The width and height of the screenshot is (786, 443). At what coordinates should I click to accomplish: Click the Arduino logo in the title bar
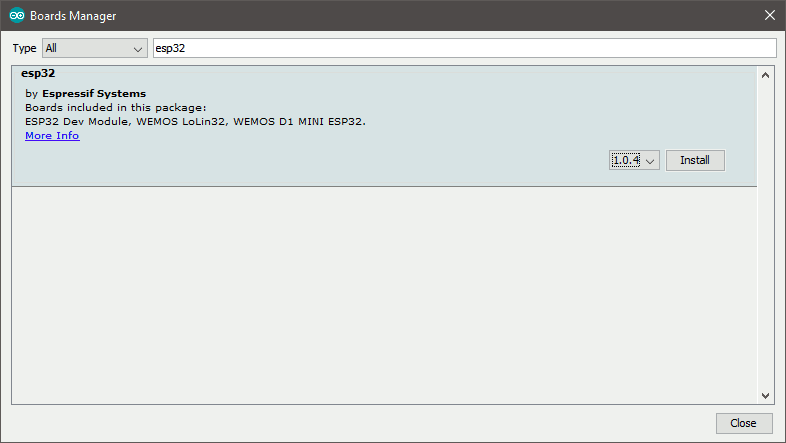click(17, 16)
